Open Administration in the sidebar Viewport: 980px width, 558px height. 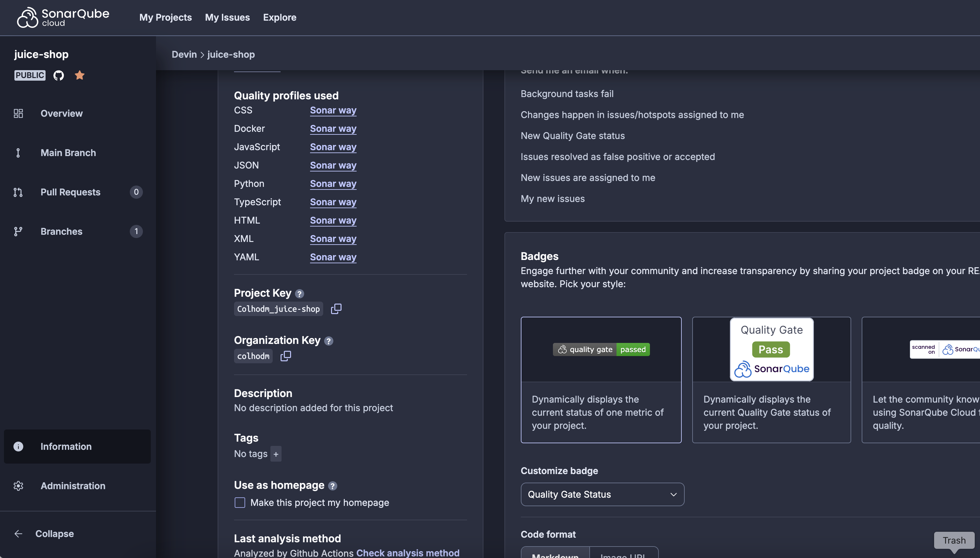[x=73, y=486]
